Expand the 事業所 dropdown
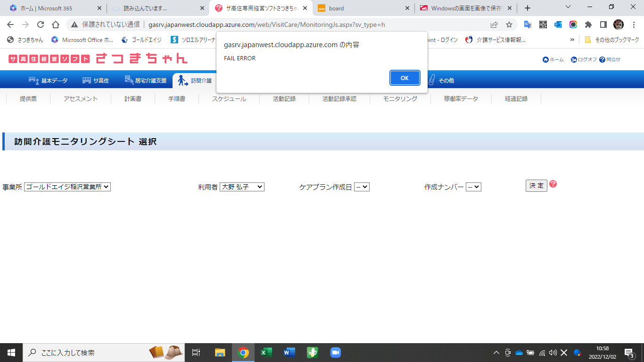The image size is (644, 362). tap(67, 187)
